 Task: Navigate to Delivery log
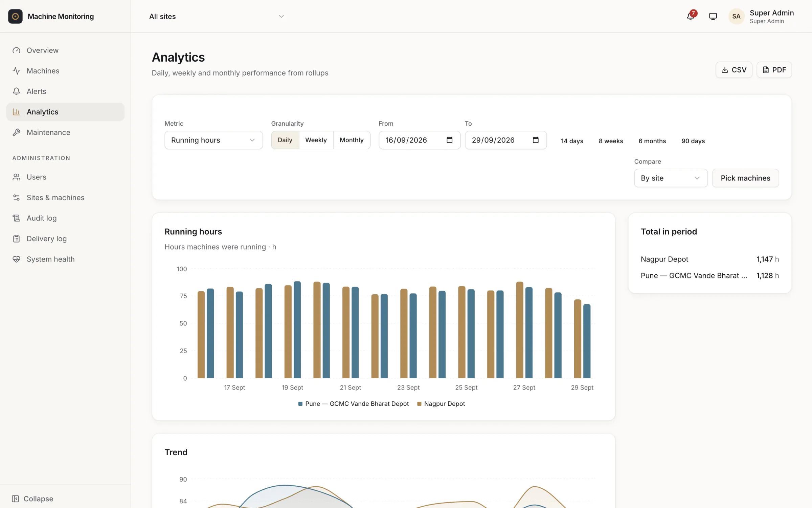coord(65,239)
